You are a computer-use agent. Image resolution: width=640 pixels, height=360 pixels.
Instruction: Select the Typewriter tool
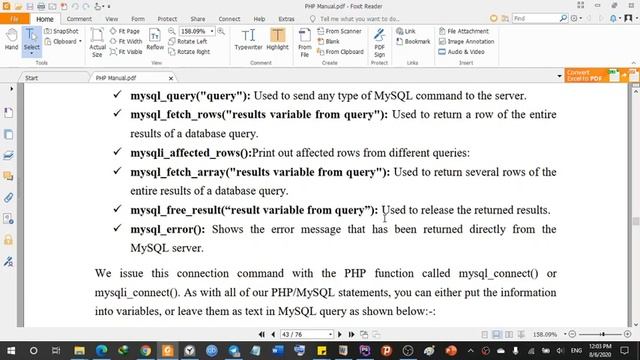tap(248, 40)
